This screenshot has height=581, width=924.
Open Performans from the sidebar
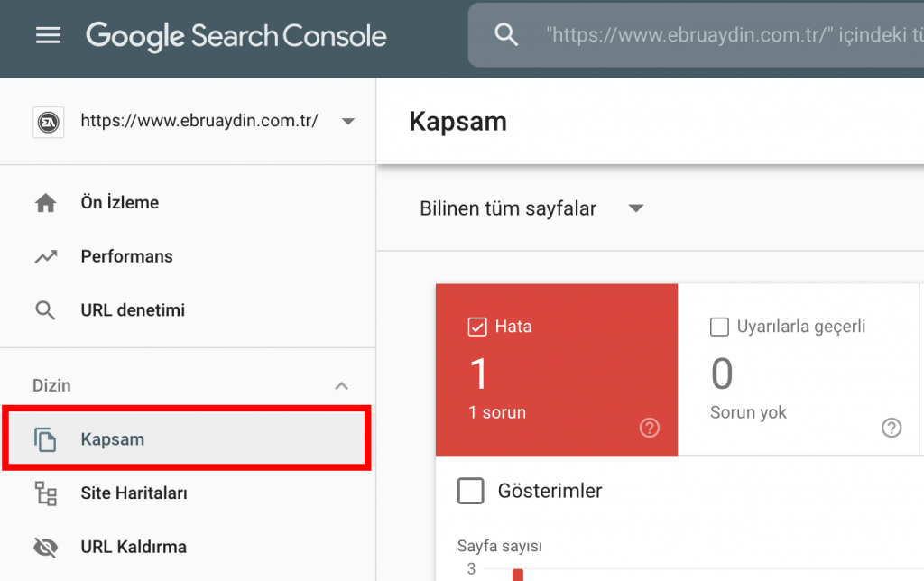click(x=126, y=257)
